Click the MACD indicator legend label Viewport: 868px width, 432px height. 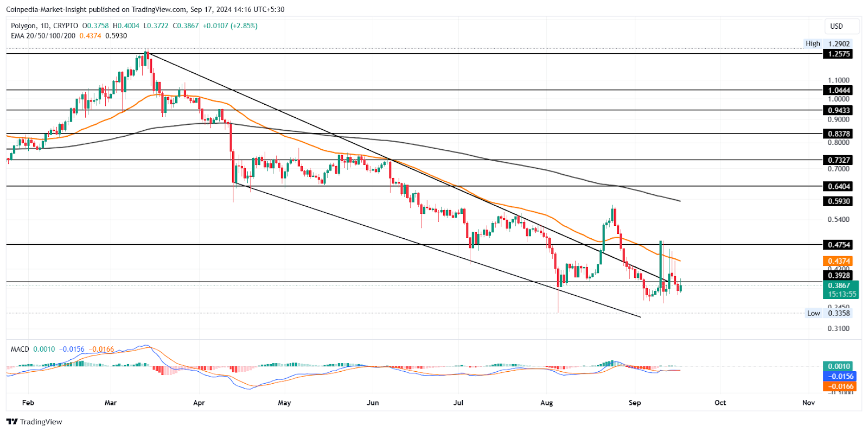[x=20, y=349]
